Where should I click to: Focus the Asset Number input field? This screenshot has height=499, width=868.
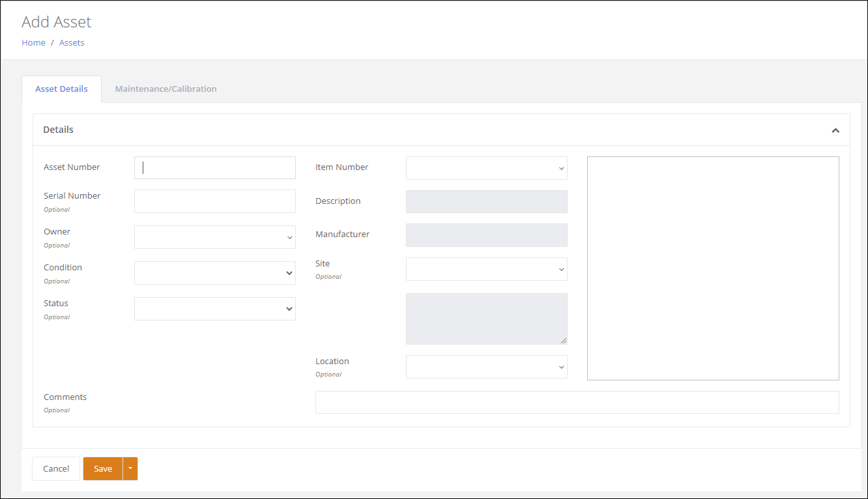pyautogui.click(x=215, y=168)
